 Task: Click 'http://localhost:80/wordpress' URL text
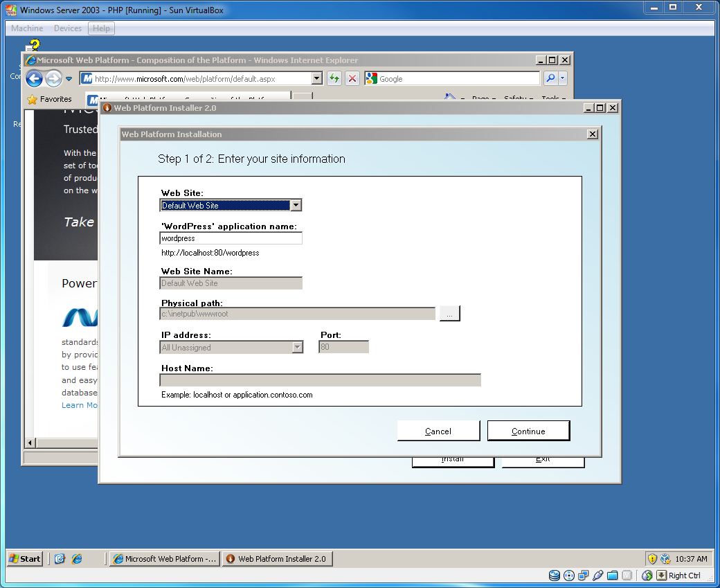click(210, 253)
